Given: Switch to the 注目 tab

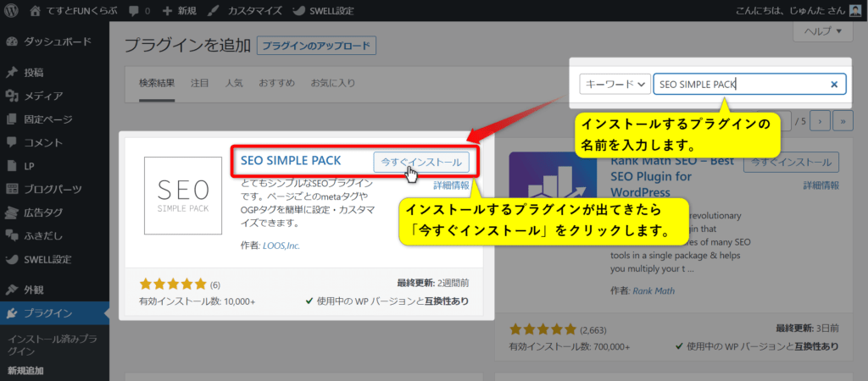Looking at the screenshot, I should (200, 83).
